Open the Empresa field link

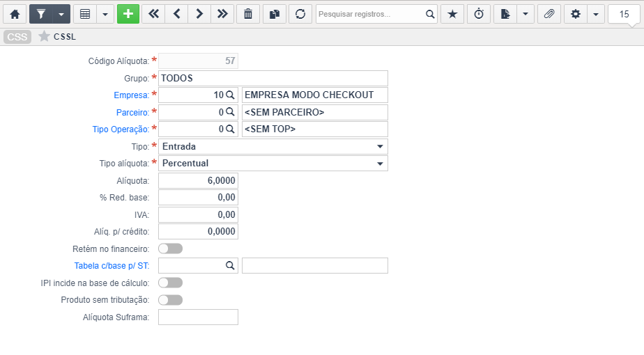coord(132,95)
